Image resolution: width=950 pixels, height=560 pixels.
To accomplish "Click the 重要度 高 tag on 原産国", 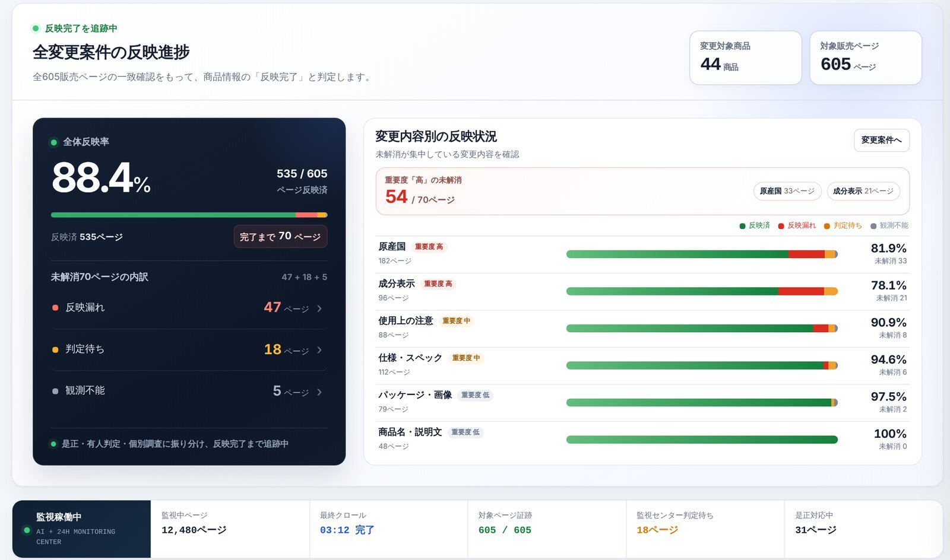I will [x=429, y=247].
